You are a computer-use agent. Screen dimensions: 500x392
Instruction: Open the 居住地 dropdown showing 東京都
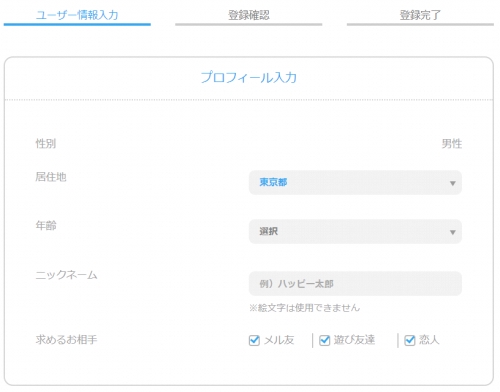pyautogui.click(x=355, y=183)
